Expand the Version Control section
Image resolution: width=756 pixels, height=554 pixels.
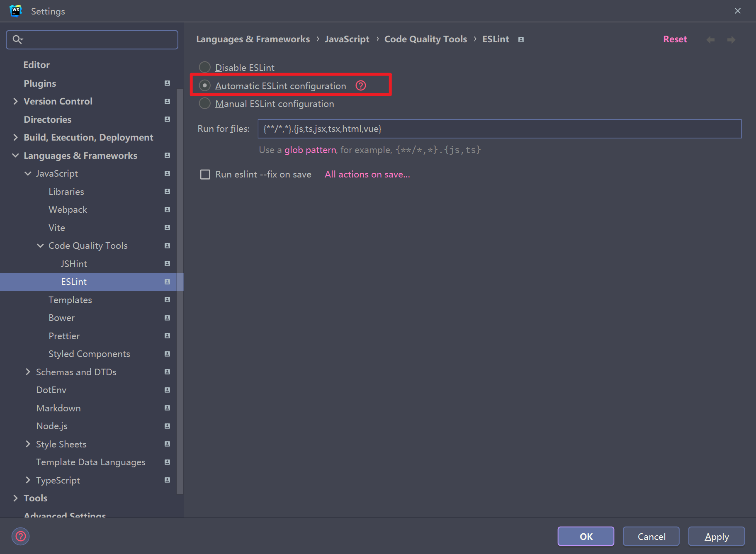point(15,101)
